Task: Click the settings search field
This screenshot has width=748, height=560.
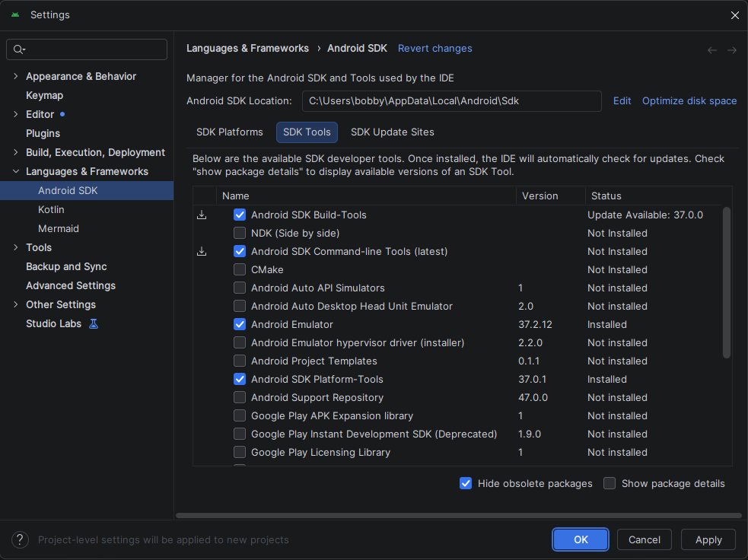Action: pos(87,49)
